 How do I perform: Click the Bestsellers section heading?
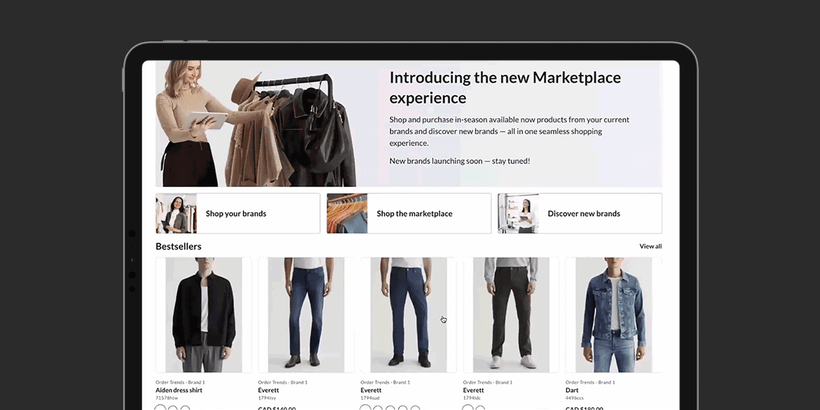coord(178,246)
